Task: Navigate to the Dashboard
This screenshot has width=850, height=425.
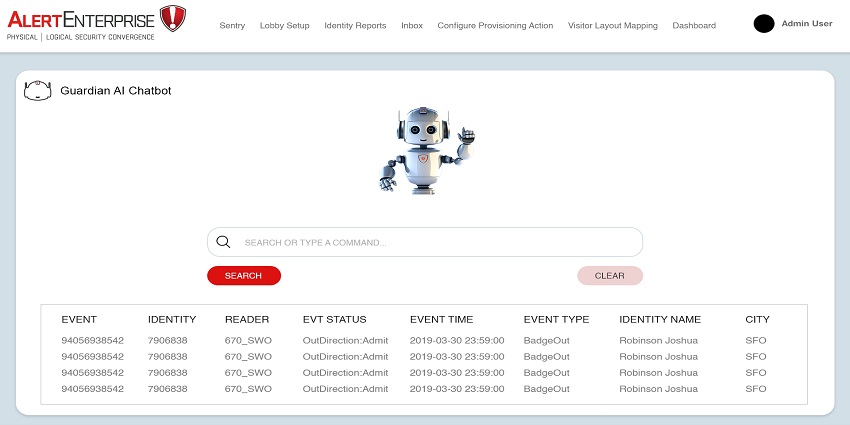Action: point(694,26)
